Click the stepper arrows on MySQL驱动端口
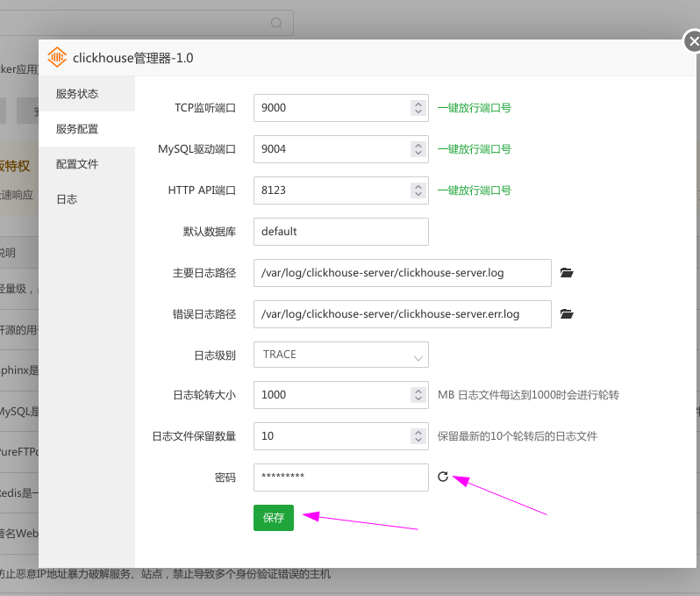The width and height of the screenshot is (700, 596). [x=418, y=148]
